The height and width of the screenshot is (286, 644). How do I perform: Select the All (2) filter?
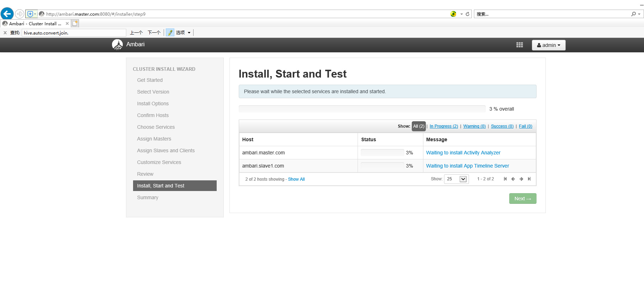pos(418,126)
